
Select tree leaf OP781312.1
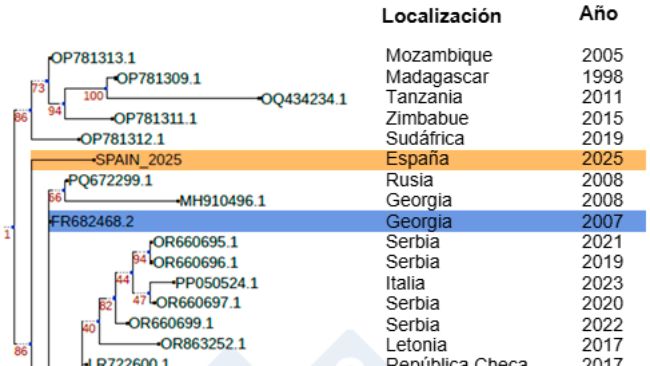click(x=122, y=139)
